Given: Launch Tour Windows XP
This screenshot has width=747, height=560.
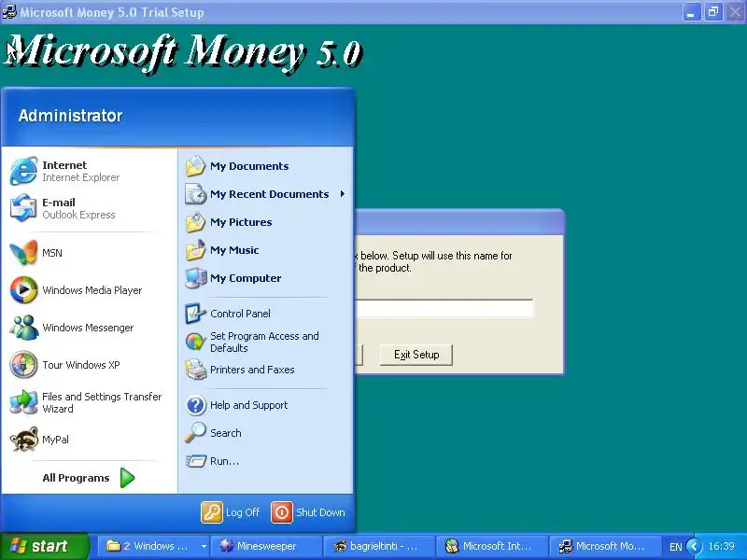Looking at the screenshot, I should [x=89, y=365].
